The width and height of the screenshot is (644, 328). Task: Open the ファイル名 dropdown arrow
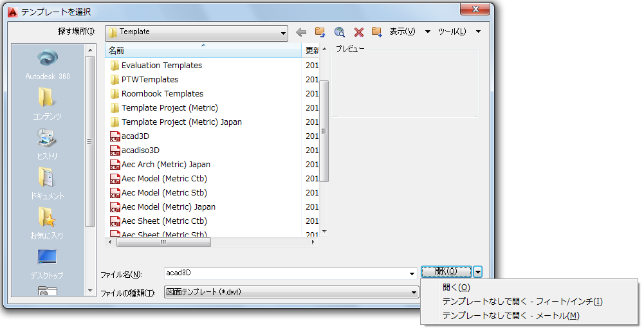click(x=412, y=273)
